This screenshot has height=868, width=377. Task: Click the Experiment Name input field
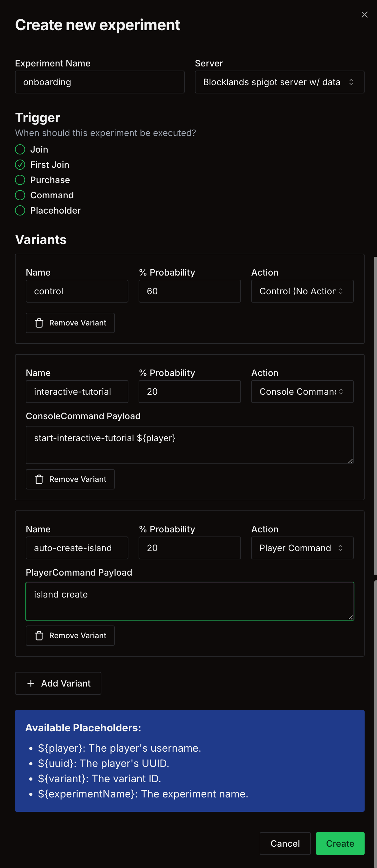100,82
